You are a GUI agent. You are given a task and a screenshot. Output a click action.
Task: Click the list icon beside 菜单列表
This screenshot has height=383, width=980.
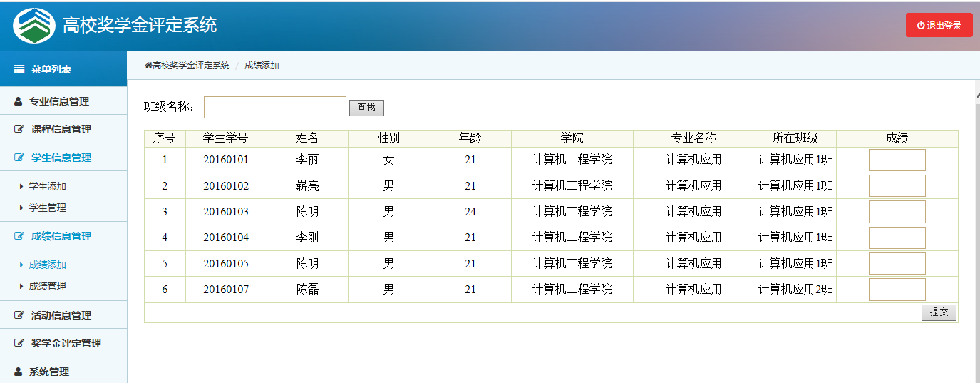(x=20, y=69)
